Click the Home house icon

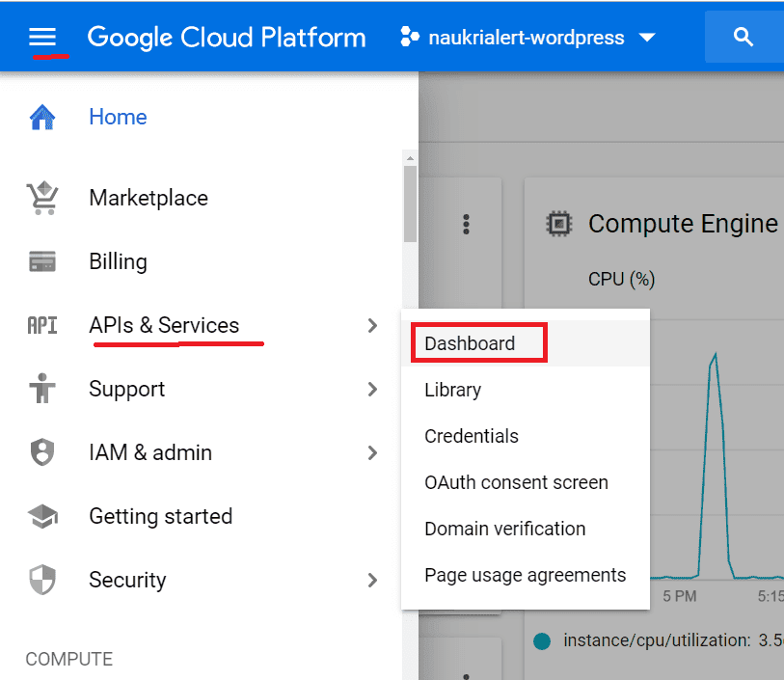(42, 118)
